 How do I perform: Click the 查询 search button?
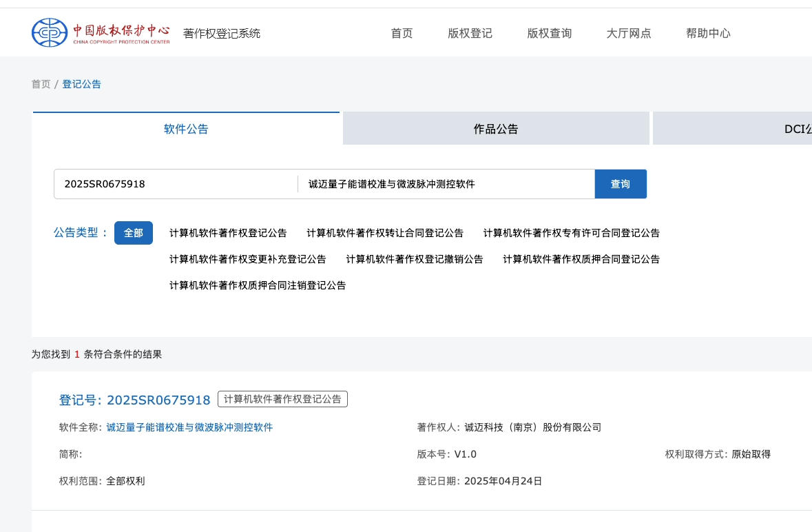pyautogui.click(x=621, y=184)
